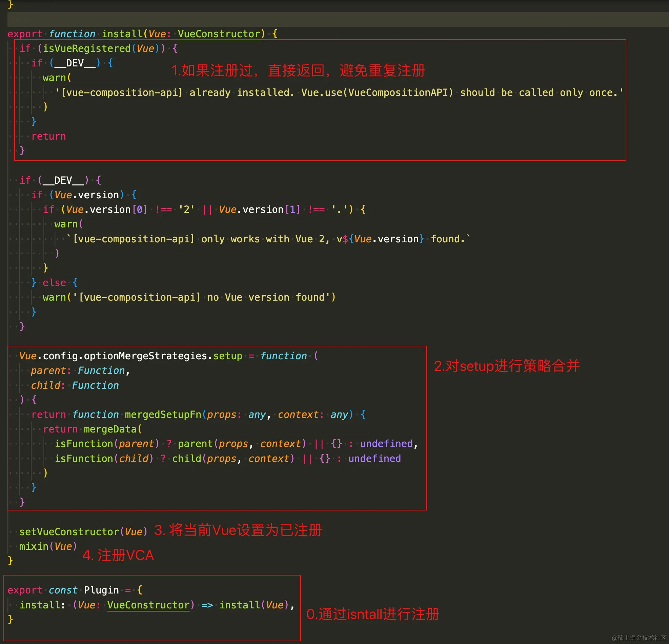This screenshot has width=669, height=644.
Task: Click the mergedSetupFn function name
Action: [x=163, y=414]
